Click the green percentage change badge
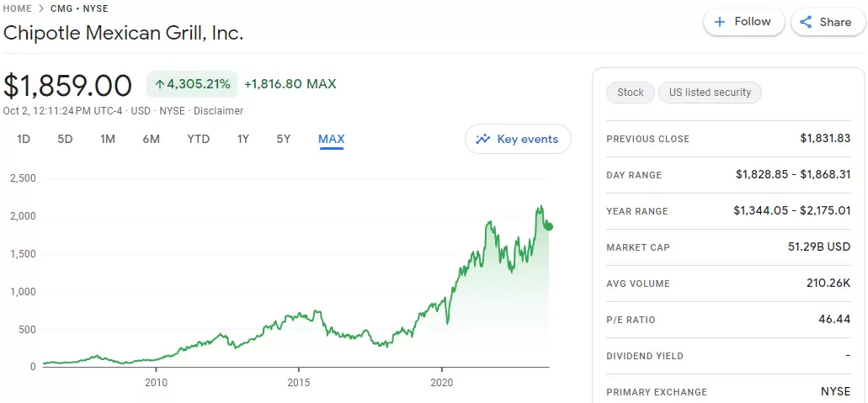868x403 pixels. (192, 84)
